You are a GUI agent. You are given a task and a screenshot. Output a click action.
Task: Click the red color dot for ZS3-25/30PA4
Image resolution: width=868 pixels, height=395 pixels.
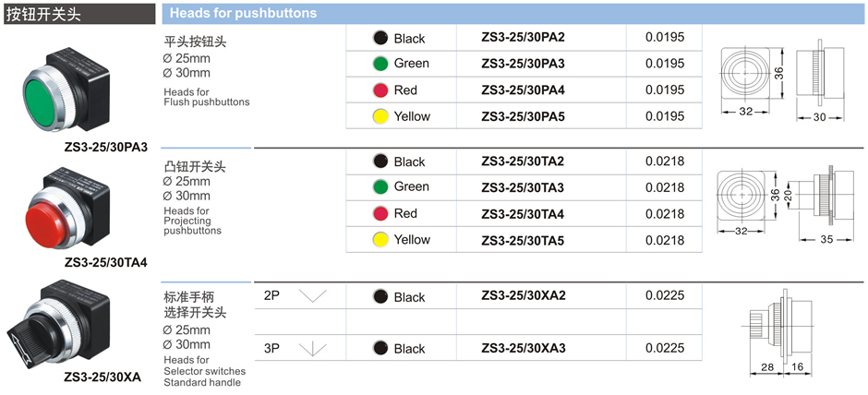tap(380, 90)
